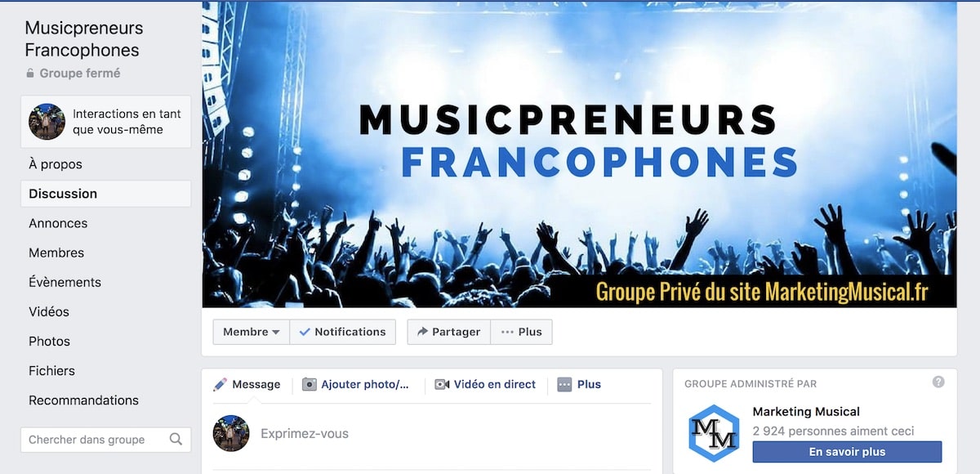Expand the Plus options in post composer
The image size is (980, 474).
click(579, 384)
